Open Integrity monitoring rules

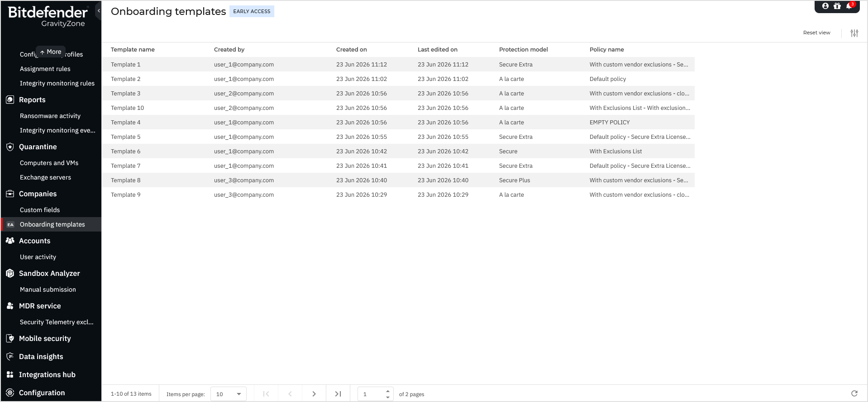(57, 83)
